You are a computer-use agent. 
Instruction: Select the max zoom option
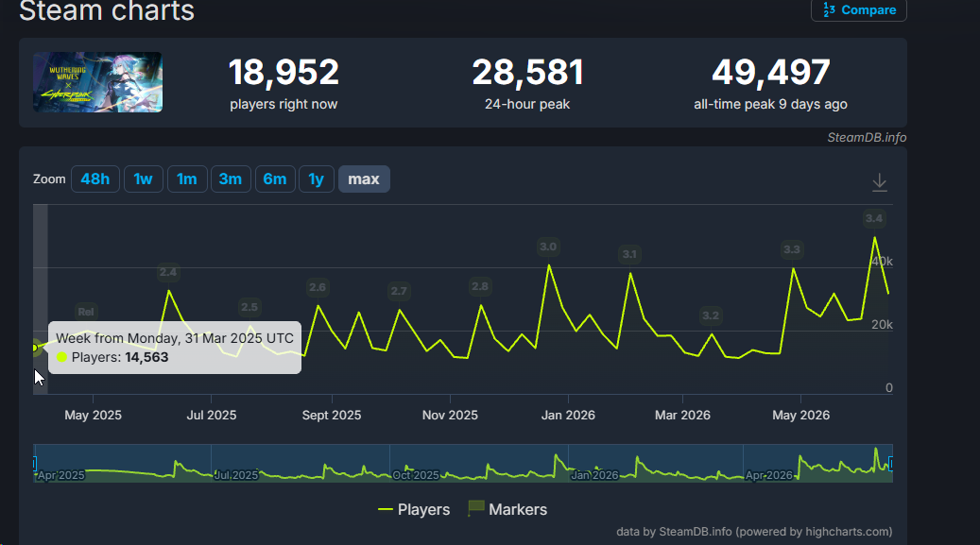pyautogui.click(x=364, y=179)
